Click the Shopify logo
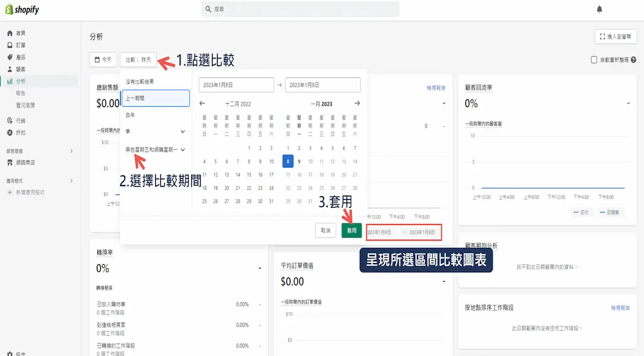Image resolution: width=644 pixels, height=356 pixels. (x=22, y=9)
